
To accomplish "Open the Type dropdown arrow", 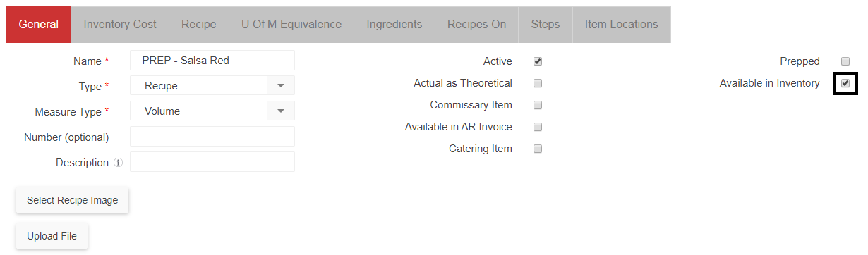I will (281, 86).
